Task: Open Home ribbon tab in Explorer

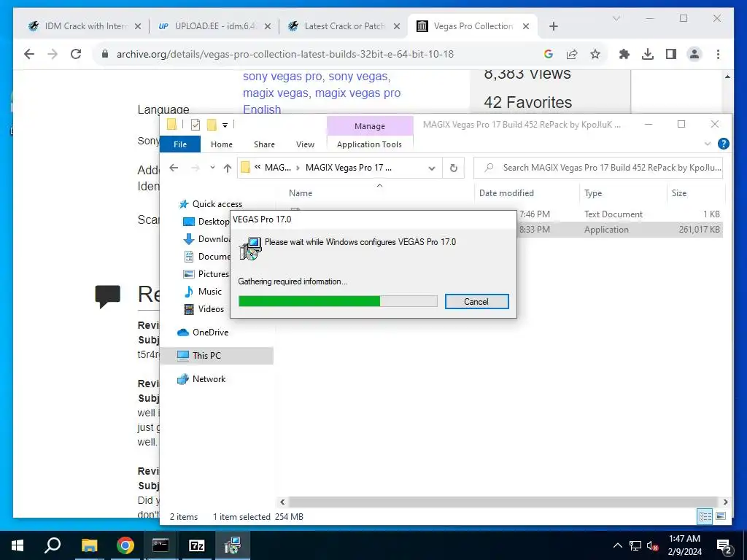Action: coord(222,144)
